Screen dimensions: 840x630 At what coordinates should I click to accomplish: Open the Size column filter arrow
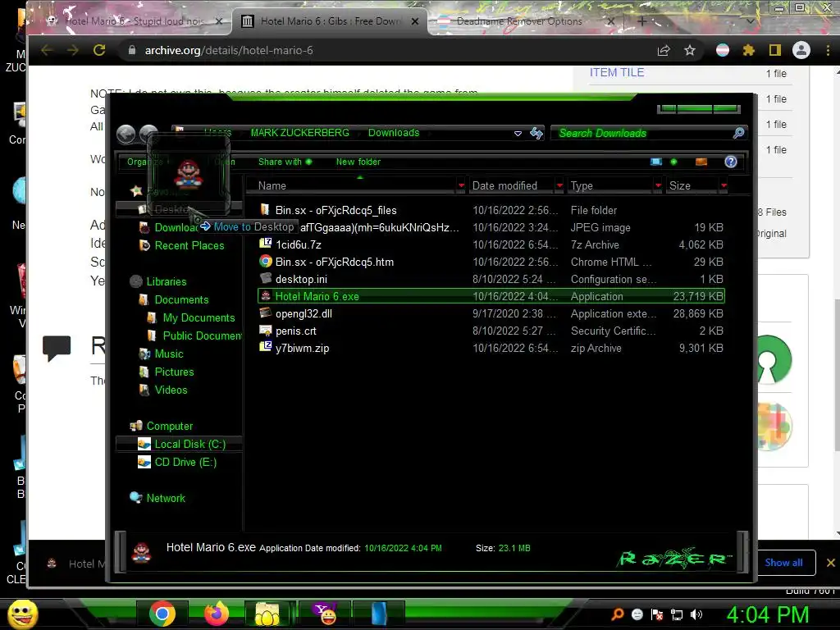(724, 185)
